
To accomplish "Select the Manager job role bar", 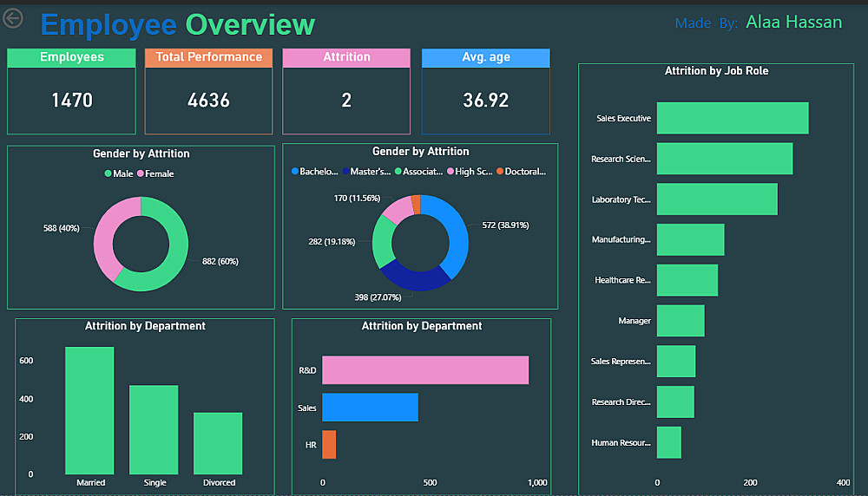I will coord(681,321).
